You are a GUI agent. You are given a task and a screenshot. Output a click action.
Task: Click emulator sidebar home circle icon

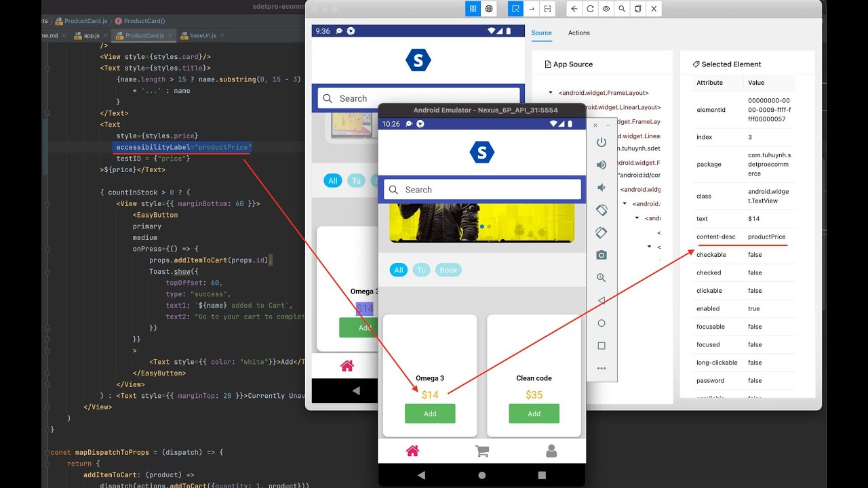point(601,323)
